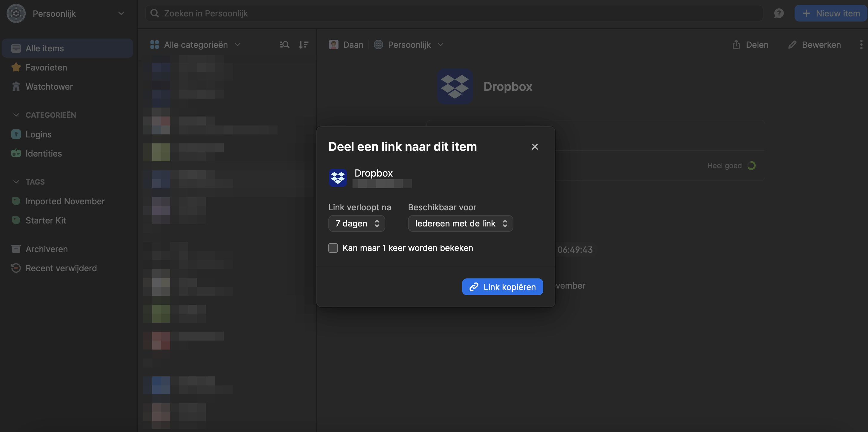868x432 pixels.
Task: Click the Link kopiëren button
Action: [502, 287]
